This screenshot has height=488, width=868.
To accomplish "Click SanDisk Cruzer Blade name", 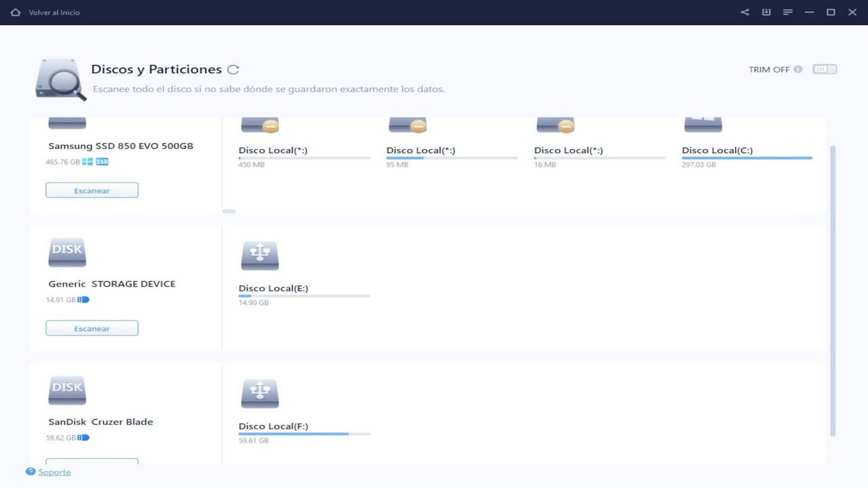I will 101,422.
